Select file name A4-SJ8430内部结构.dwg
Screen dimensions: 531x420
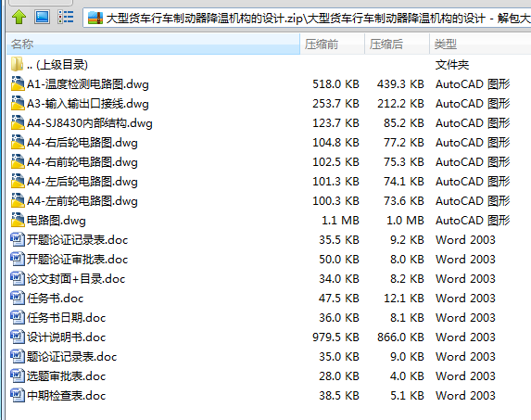(x=90, y=123)
